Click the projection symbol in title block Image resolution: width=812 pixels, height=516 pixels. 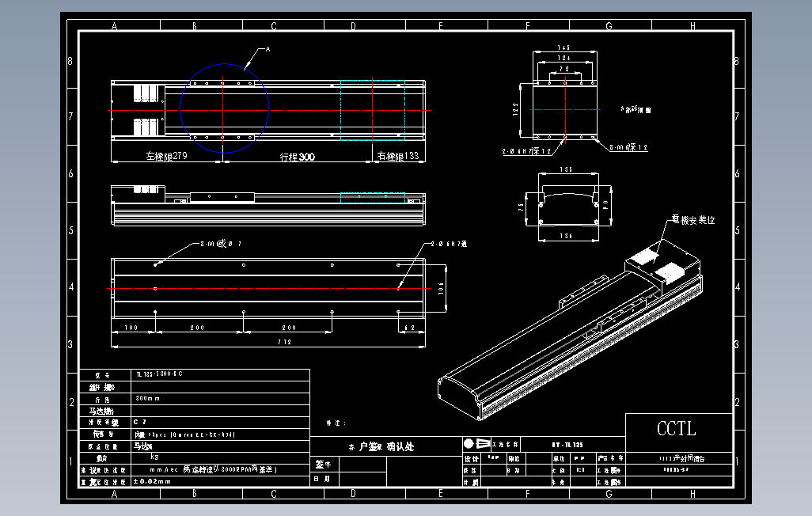[x=476, y=443]
